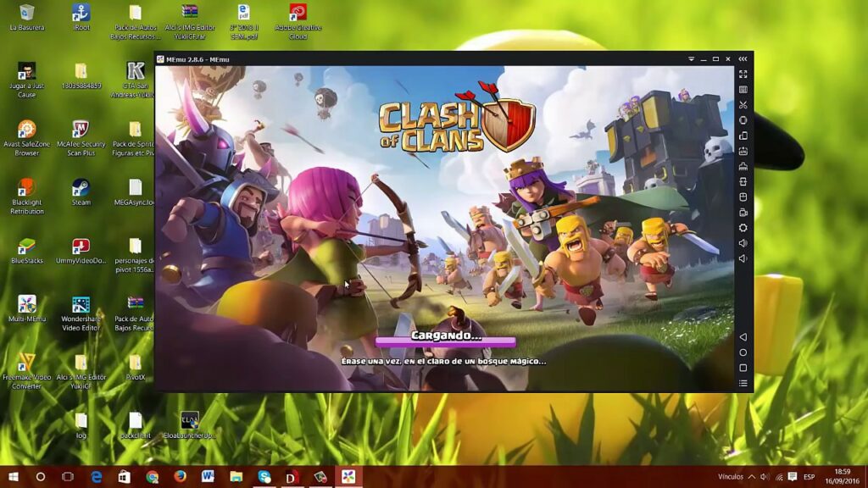Collapse the MEmu sidebar with the chevron
The height and width of the screenshot is (488, 868).
744,59
